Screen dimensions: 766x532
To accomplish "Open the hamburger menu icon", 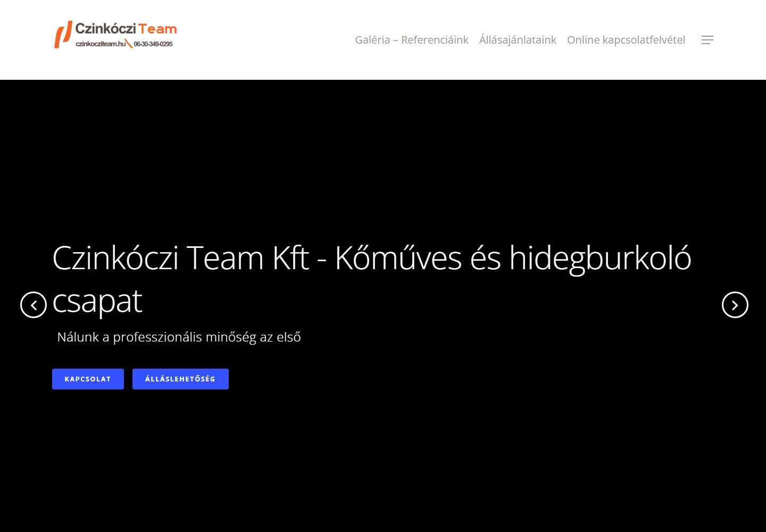I will tap(707, 40).
